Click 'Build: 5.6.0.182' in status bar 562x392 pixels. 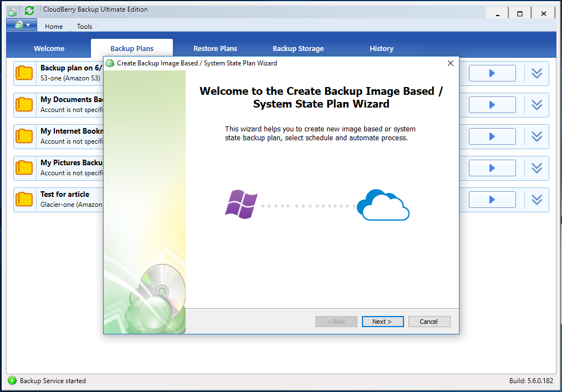pos(531,381)
